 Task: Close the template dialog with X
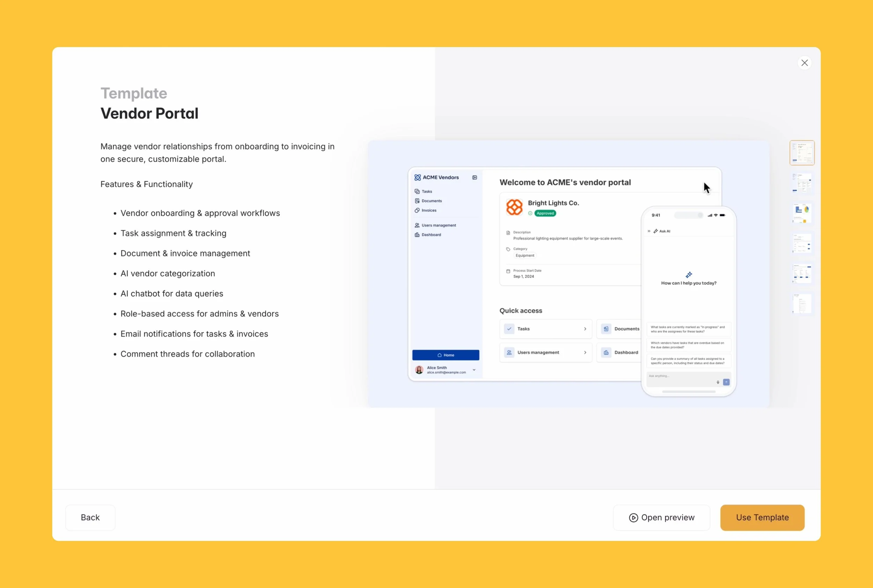point(804,63)
